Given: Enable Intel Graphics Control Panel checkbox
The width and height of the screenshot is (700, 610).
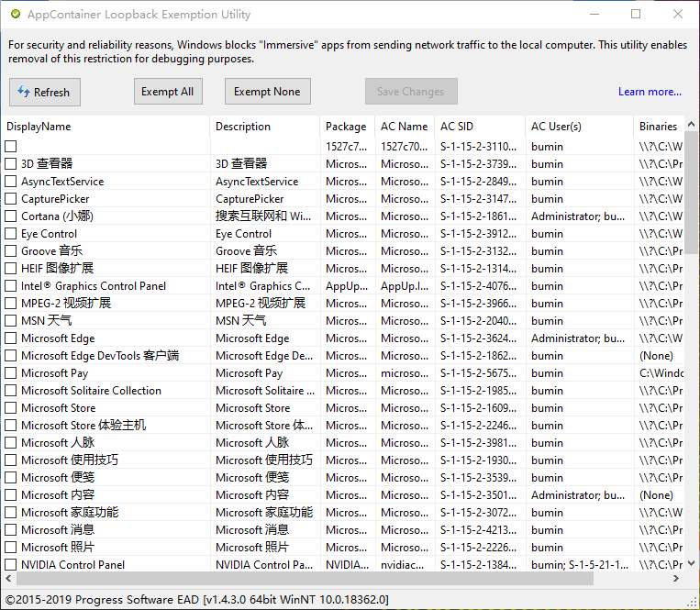Looking at the screenshot, I should click(11, 285).
